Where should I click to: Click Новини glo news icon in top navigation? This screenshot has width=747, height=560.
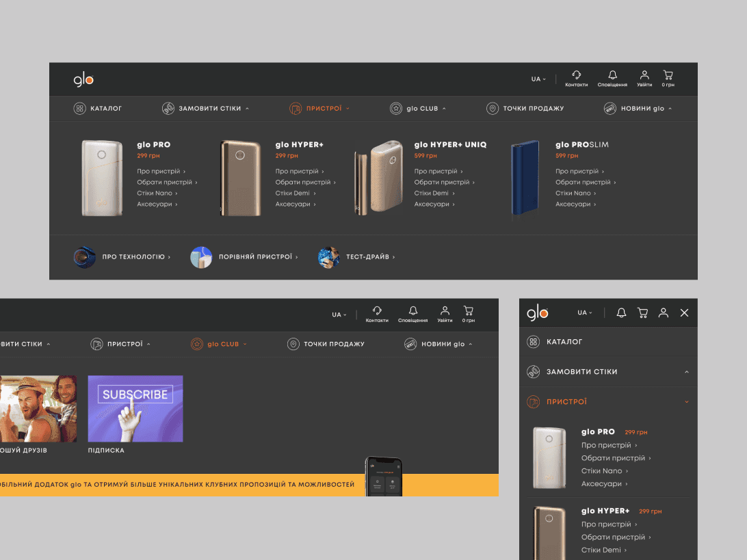pyautogui.click(x=610, y=109)
